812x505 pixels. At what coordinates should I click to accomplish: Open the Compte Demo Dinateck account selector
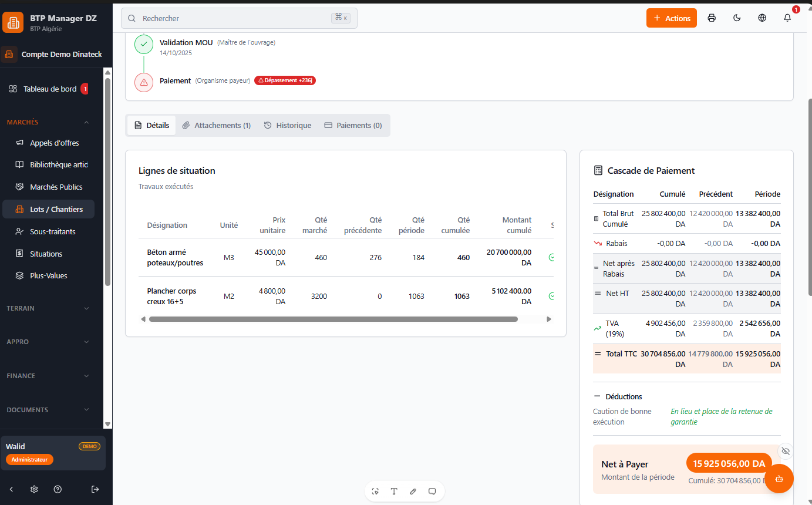coord(52,54)
